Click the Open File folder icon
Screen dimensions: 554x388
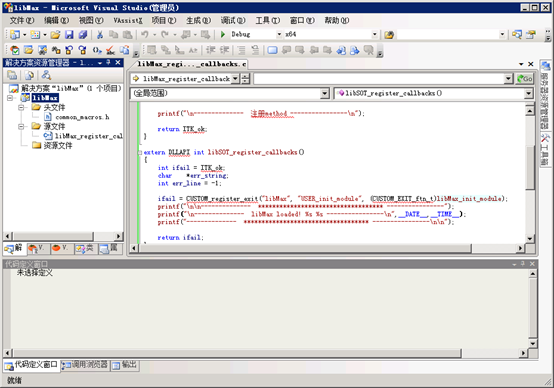pyautogui.click(x=55, y=34)
